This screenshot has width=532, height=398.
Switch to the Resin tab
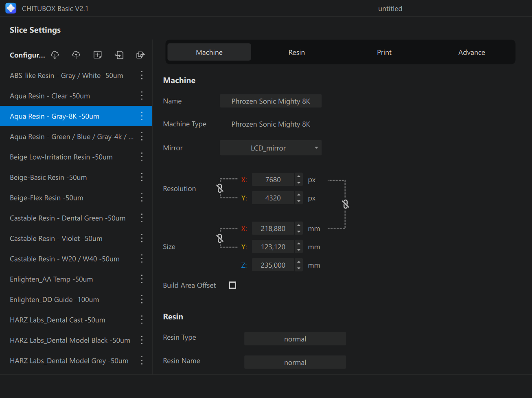coord(297,52)
